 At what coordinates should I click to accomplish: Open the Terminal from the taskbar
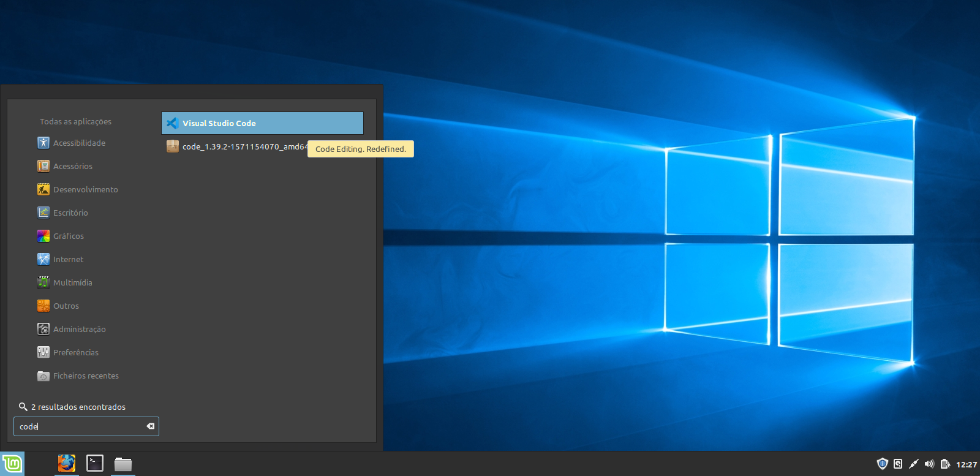95,463
